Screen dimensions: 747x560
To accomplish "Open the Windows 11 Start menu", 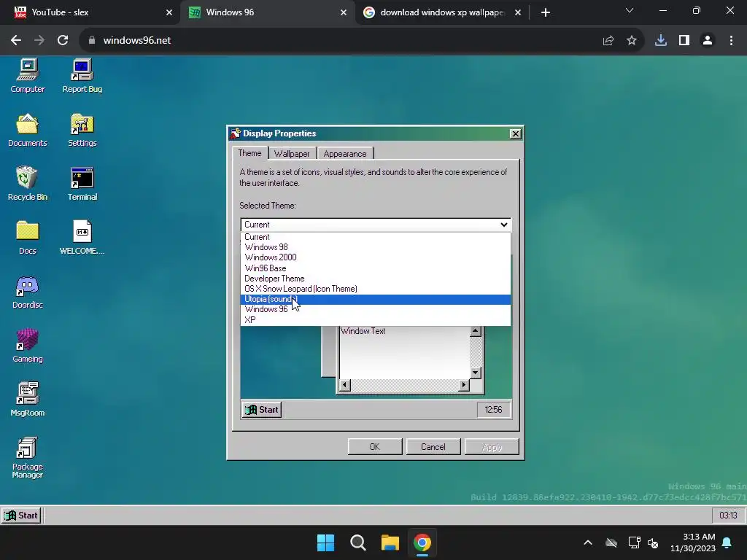I will (x=325, y=542).
